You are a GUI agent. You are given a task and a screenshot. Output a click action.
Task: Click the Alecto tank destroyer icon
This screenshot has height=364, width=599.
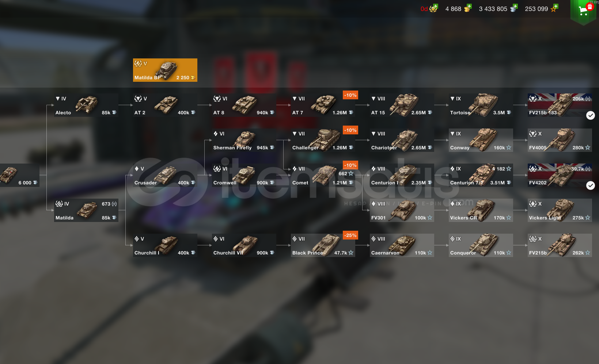coord(87,104)
